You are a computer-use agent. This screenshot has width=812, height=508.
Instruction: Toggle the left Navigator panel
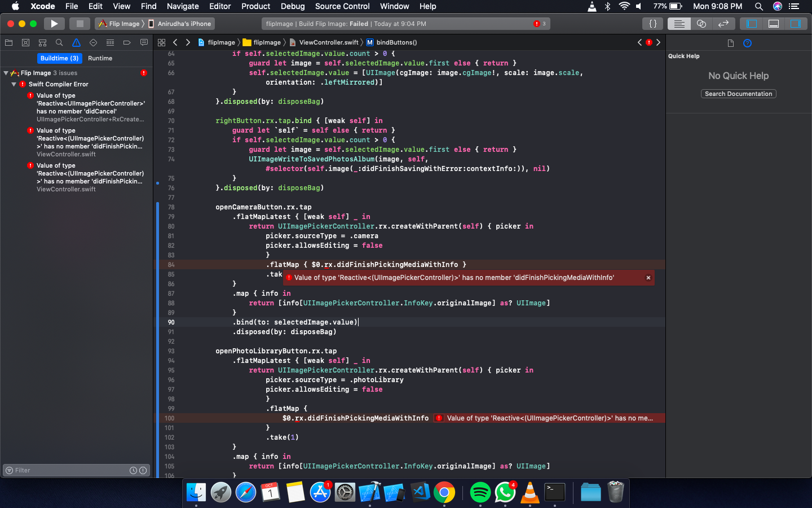coord(751,23)
